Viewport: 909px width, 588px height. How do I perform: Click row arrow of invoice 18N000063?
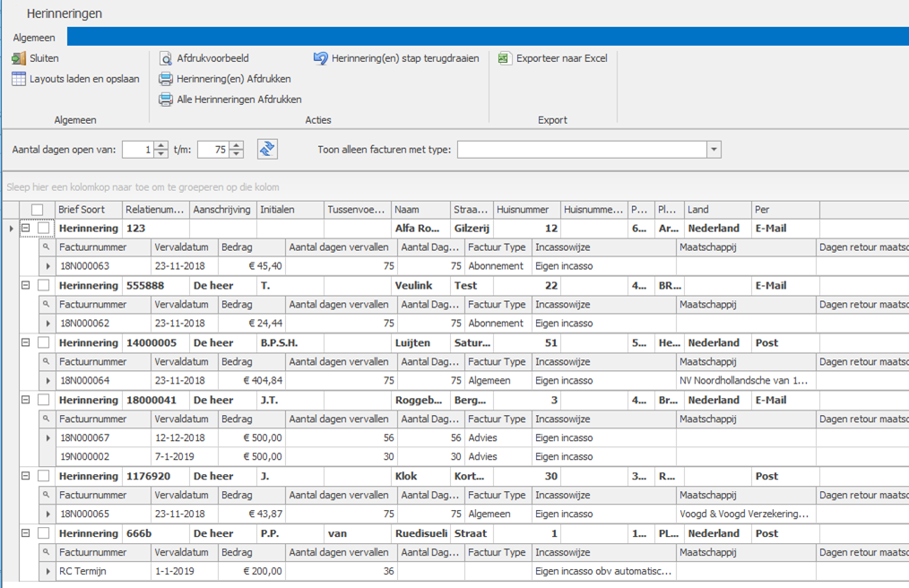pyautogui.click(x=48, y=266)
